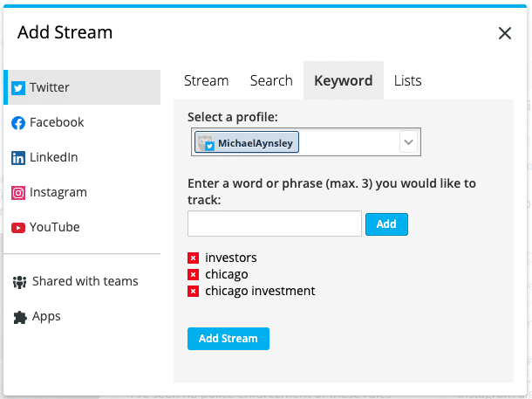532x399 pixels.
Task: Choose LinkedIn in the network list
Action: point(82,157)
